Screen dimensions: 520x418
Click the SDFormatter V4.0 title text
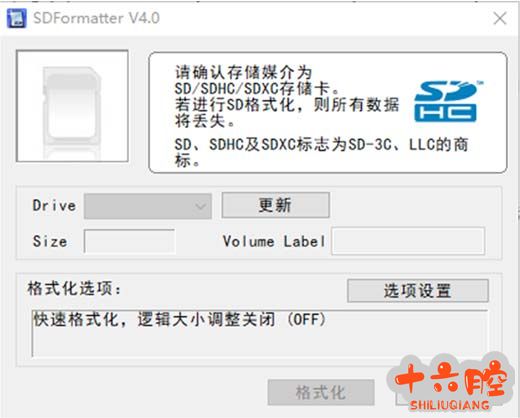pyautogui.click(x=97, y=18)
